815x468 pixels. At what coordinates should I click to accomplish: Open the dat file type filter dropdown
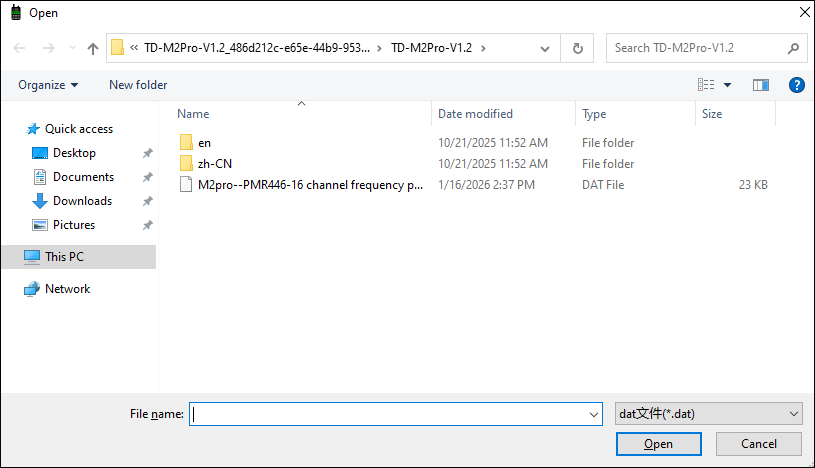pos(708,414)
